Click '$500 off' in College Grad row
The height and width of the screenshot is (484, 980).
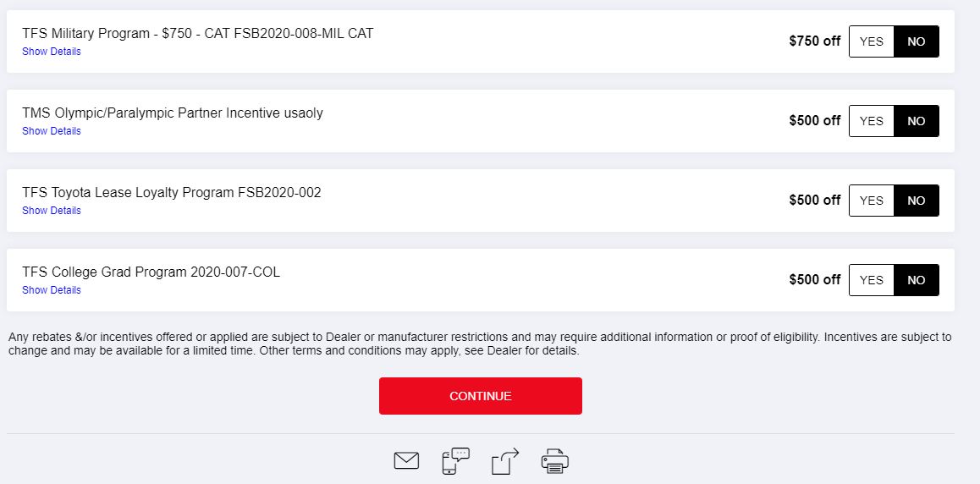[x=815, y=280]
